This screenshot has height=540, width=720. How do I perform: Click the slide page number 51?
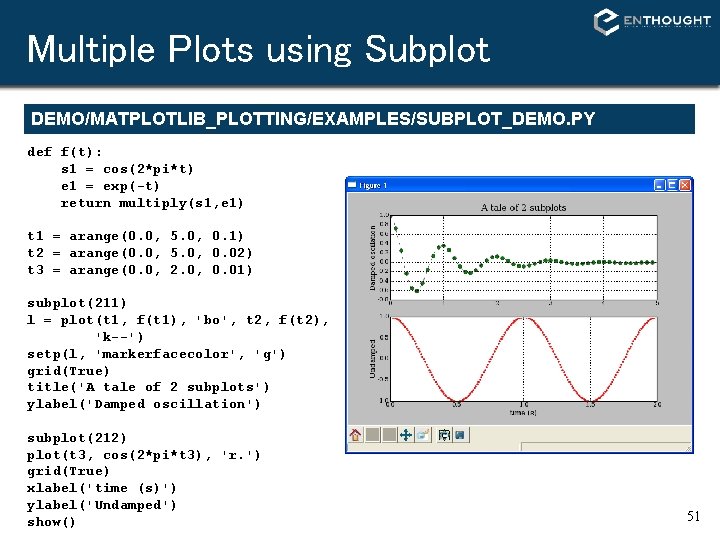point(693,516)
